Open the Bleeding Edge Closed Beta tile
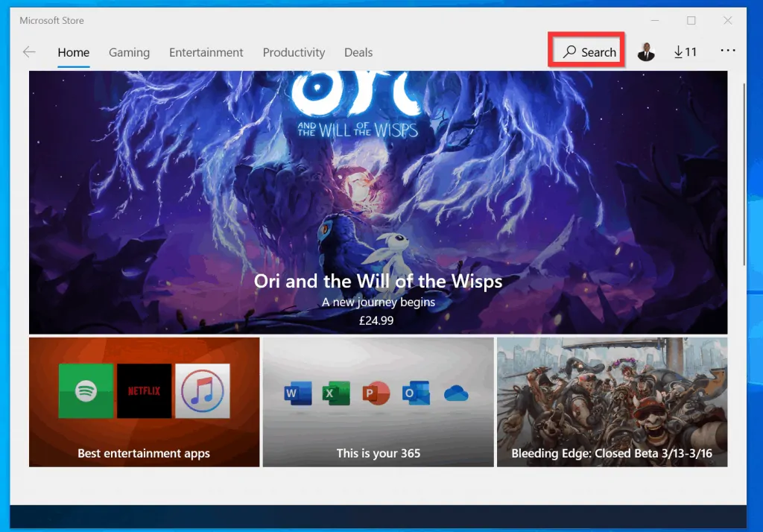This screenshot has height=532, width=763. point(612,402)
